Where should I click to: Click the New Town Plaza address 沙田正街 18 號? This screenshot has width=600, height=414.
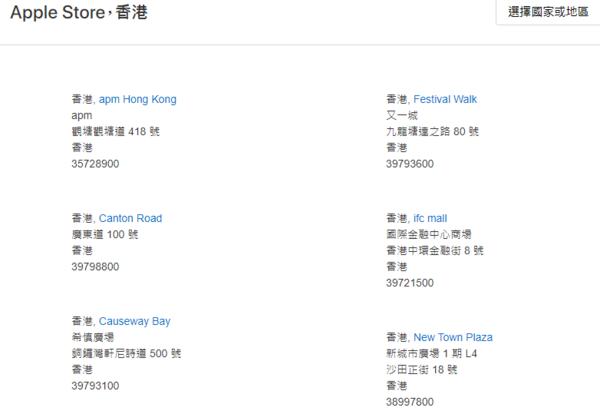(421, 369)
